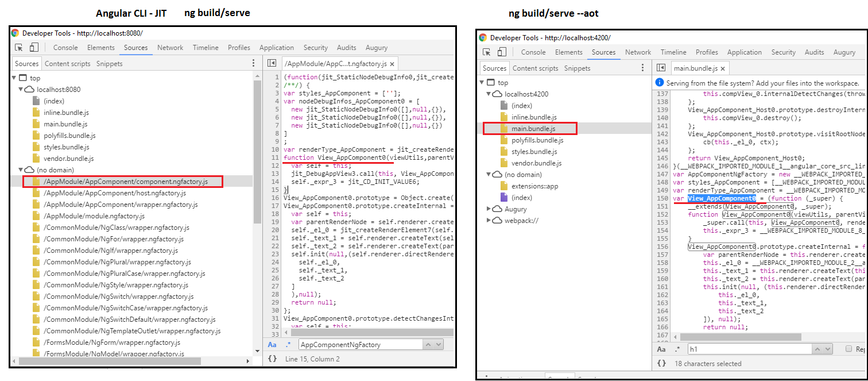868x381 pixels.
Task: Open three-dot navigator menu in left DevTools window
Action: pyautogui.click(x=254, y=64)
